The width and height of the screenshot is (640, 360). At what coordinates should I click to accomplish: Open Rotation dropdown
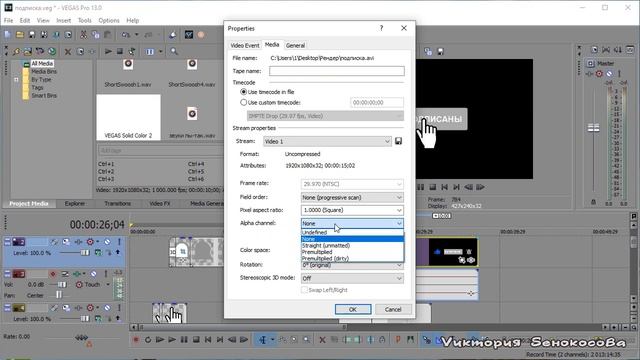[352, 265]
